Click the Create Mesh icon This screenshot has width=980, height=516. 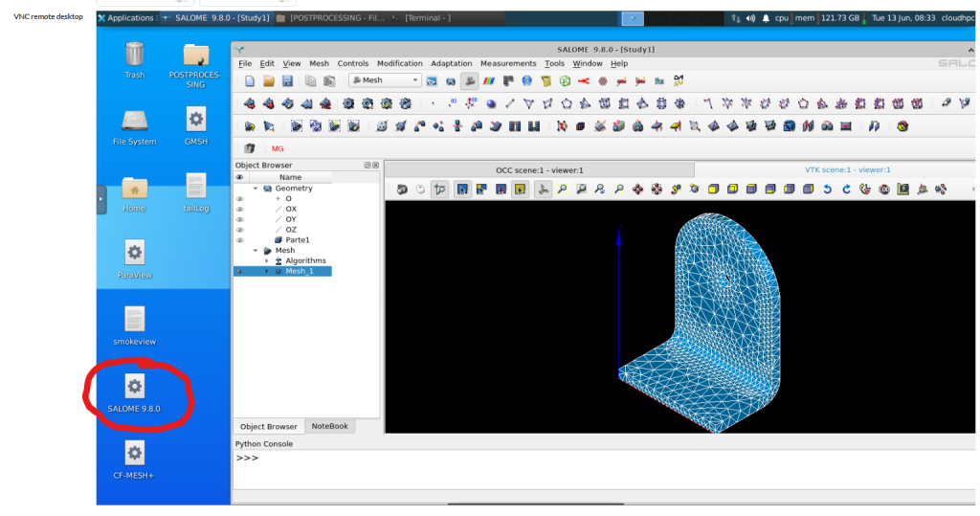click(x=250, y=103)
